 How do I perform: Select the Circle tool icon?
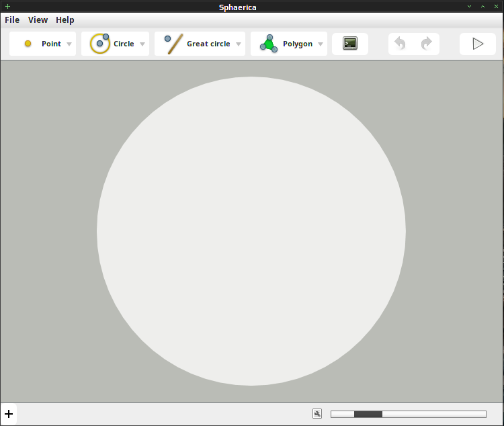point(99,44)
